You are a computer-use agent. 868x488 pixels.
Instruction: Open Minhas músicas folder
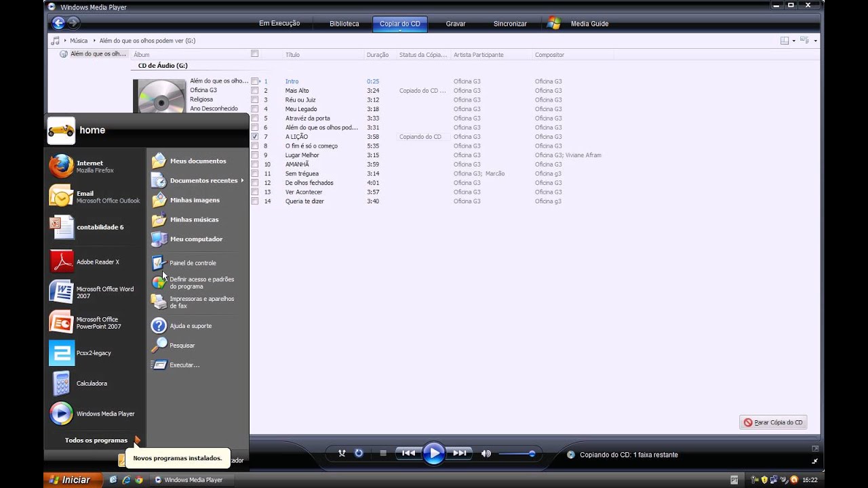pos(197,220)
